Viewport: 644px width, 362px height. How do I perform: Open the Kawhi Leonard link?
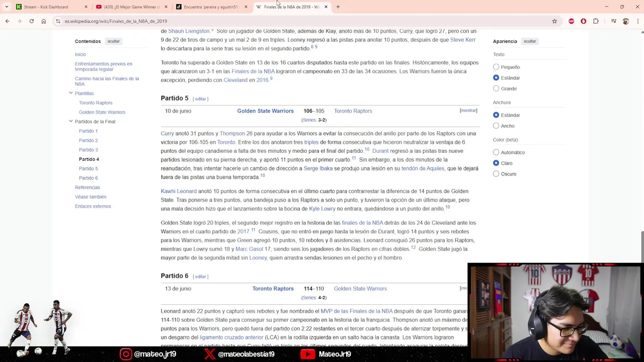pos(179,191)
